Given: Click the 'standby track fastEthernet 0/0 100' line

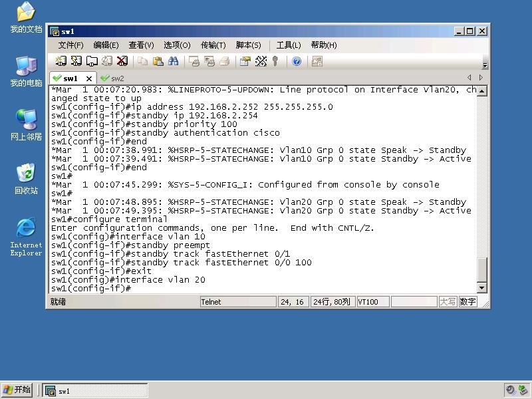Looking at the screenshot, I should click(x=181, y=262).
